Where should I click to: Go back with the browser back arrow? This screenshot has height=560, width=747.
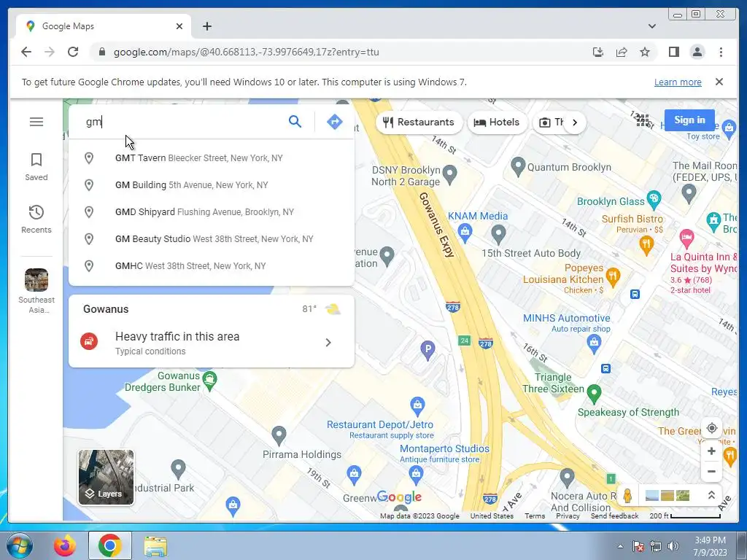coord(26,52)
